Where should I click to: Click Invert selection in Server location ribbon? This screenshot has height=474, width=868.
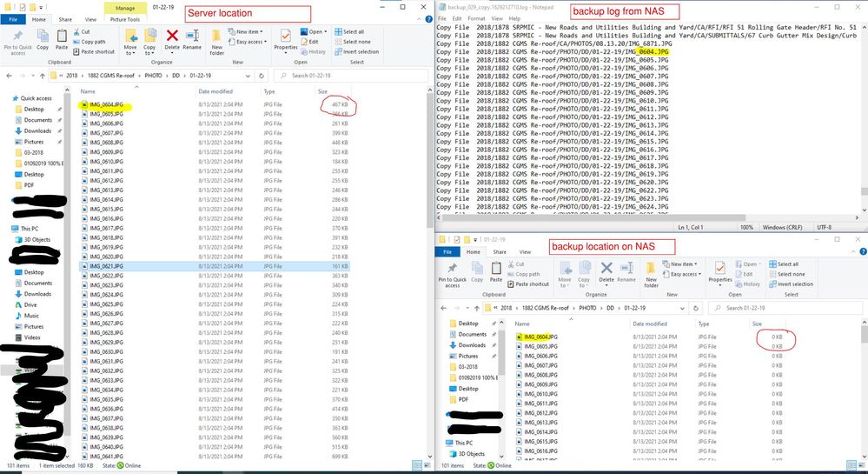pos(356,51)
